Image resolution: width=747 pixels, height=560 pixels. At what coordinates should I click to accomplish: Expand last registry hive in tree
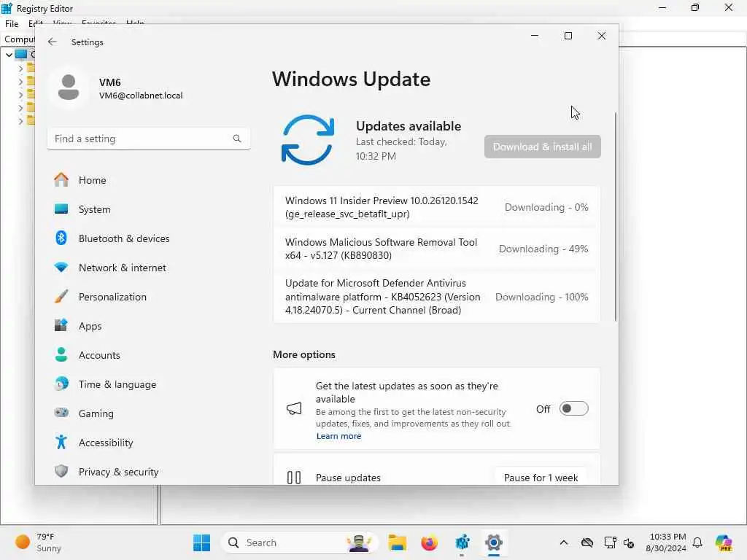(20, 122)
